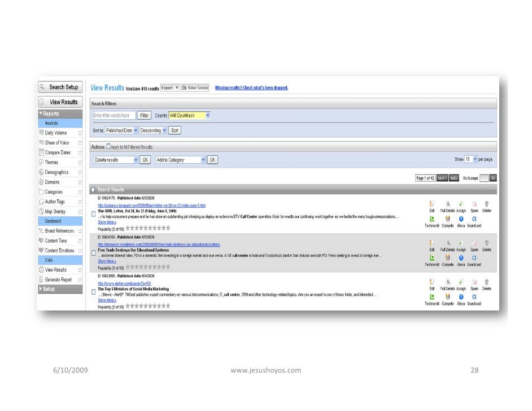Image resolution: width=532 pixels, height=411 pixels.
Task: Mark Top 5 Mistakes result as Spam
Action: pos(474,282)
